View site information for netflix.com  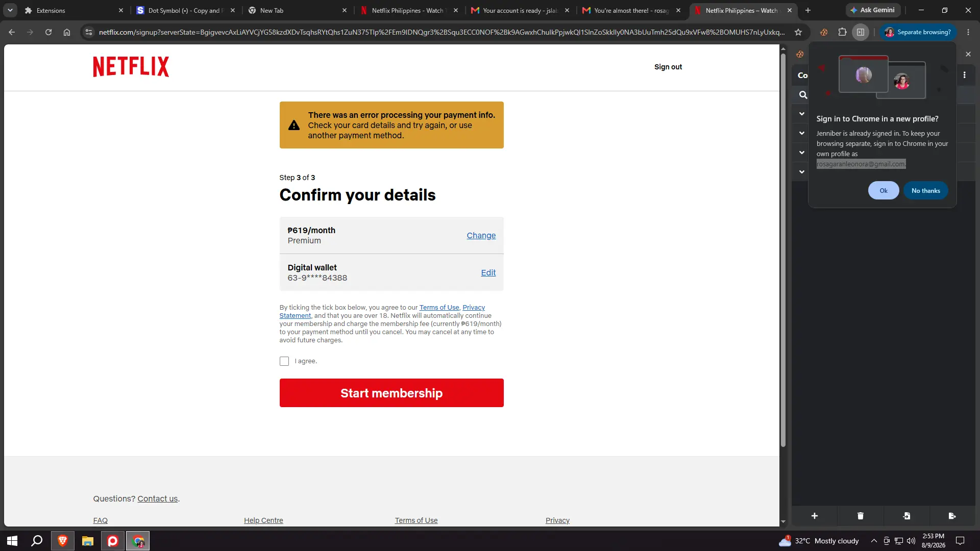tap(89, 32)
